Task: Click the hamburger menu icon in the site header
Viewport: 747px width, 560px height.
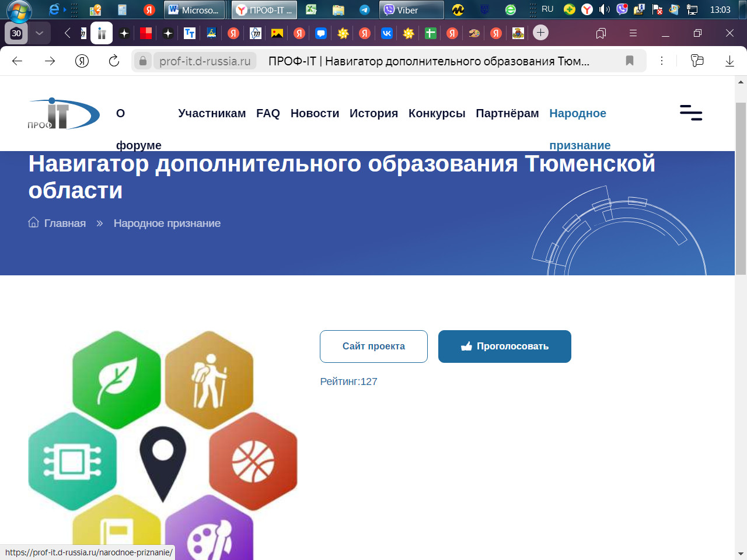Action: pos(691,114)
